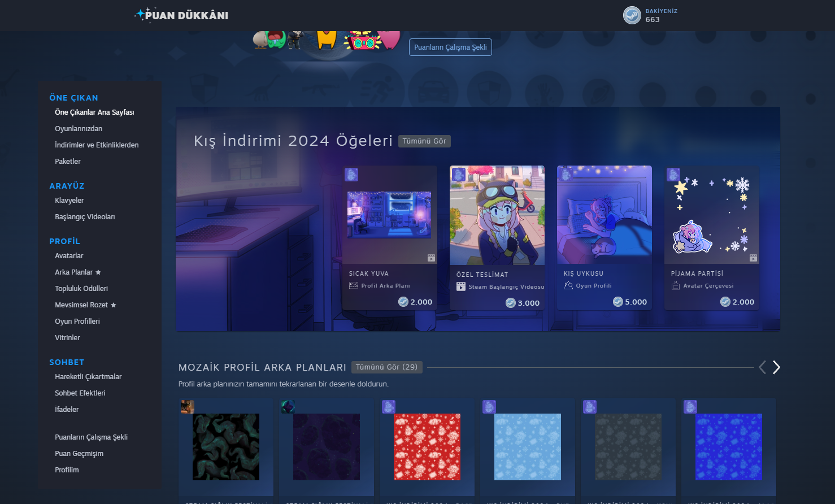Select Hareketli Çıkartmalar under Sohbet
The width and height of the screenshot is (835, 504).
tap(88, 377)
